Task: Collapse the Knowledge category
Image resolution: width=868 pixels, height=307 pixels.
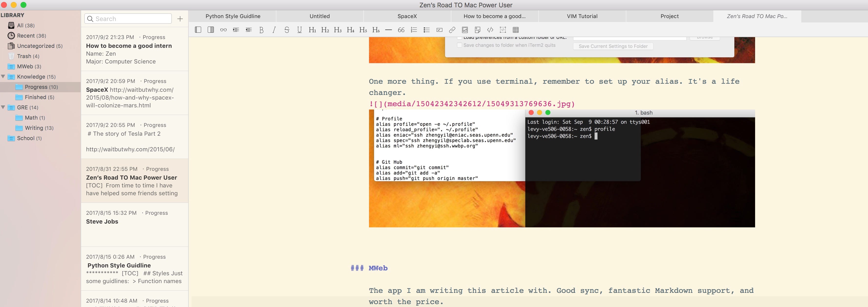Action: coord(3,76)
